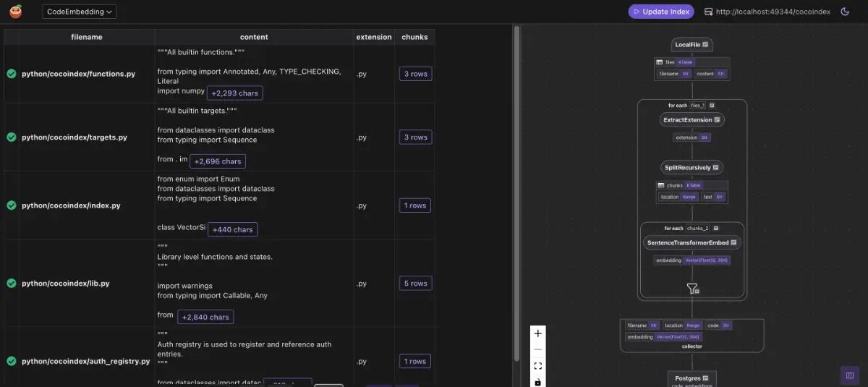
Task: Click the chunks column header
Action: pyautogui.click(x=414, y=37)
